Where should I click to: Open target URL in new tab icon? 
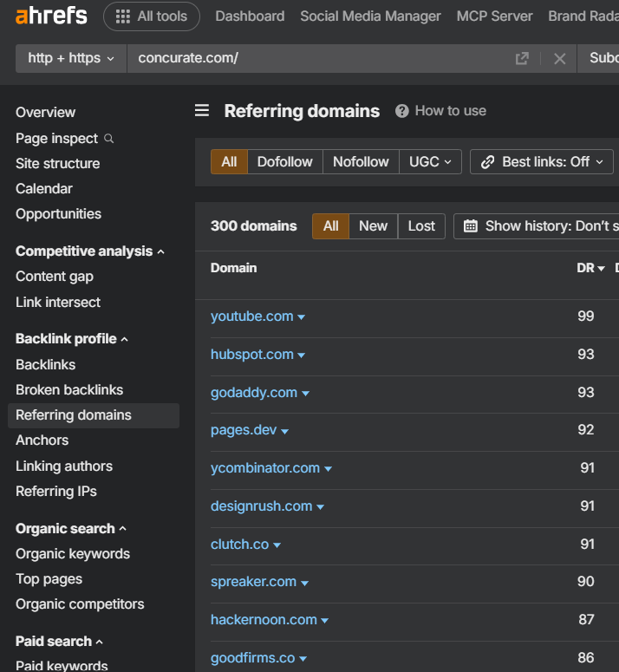pyautogui.click(x=522, y=58)
